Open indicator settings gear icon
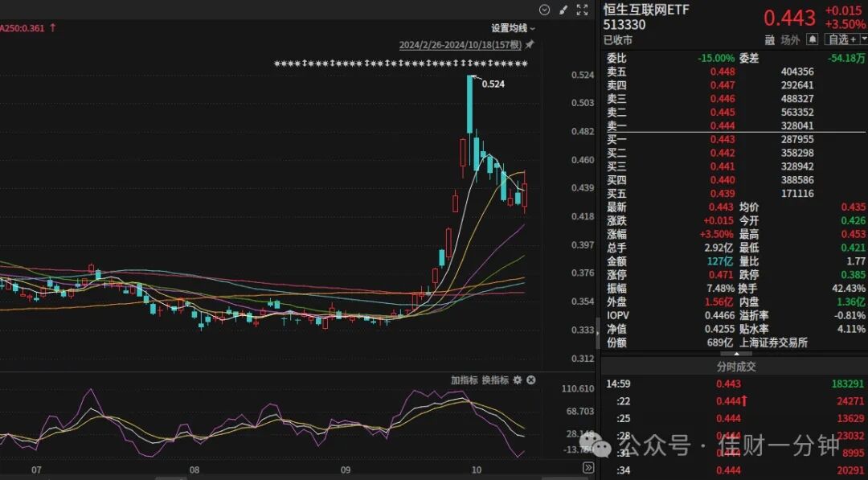Screen dimensions: 868x480 [518, 379]
